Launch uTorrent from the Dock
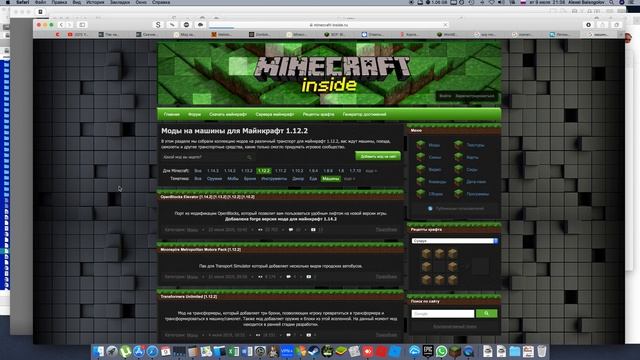 125,351
